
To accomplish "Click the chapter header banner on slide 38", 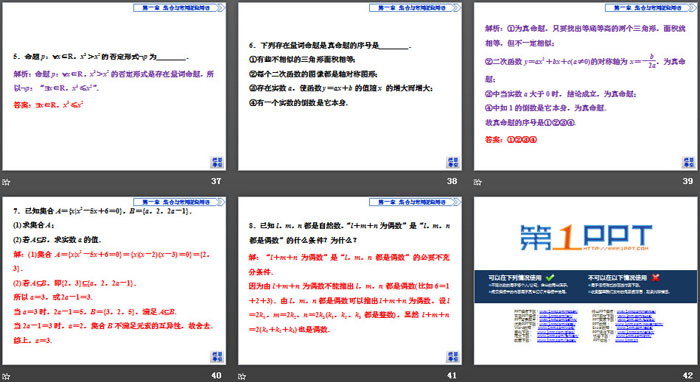I will click(x=415, y=8).
